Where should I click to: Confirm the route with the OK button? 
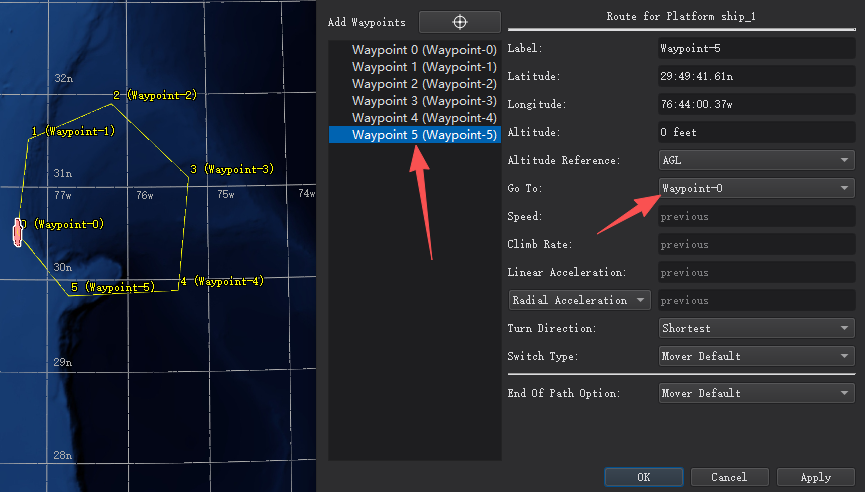(x=644, y=477)
